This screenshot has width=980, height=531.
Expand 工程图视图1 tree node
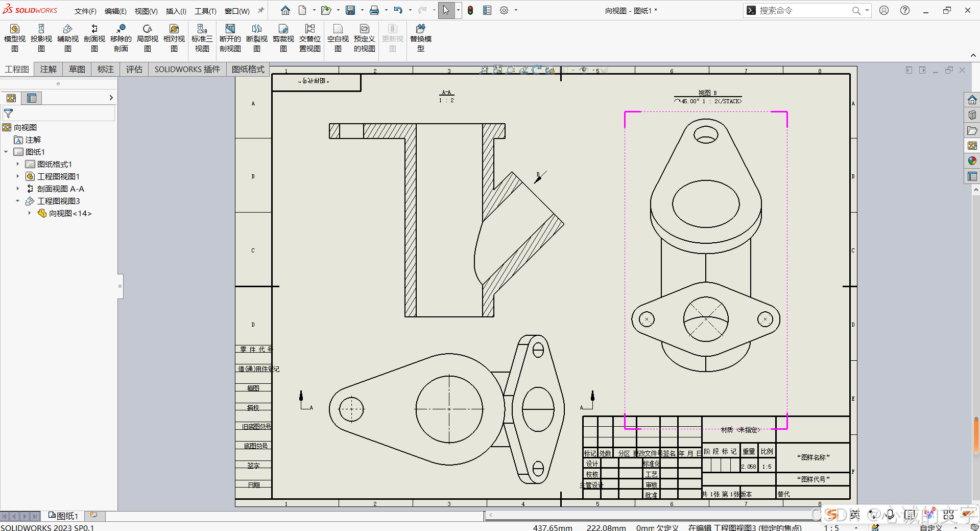17,176
